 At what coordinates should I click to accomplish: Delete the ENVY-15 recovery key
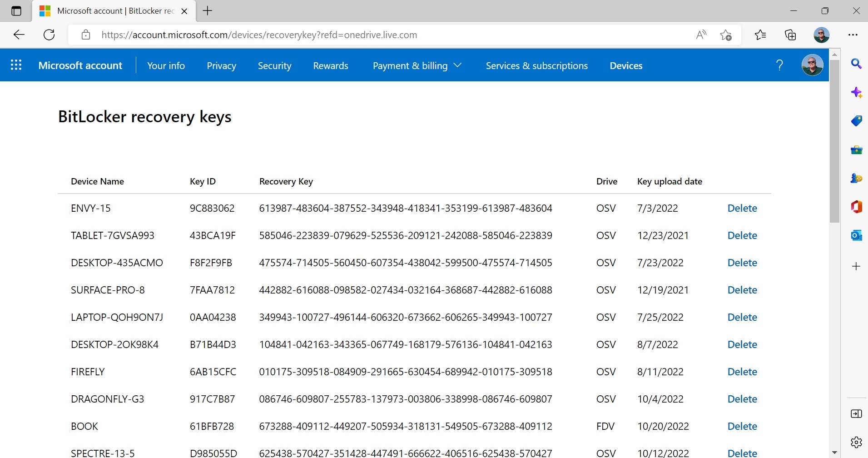[742, 208]
